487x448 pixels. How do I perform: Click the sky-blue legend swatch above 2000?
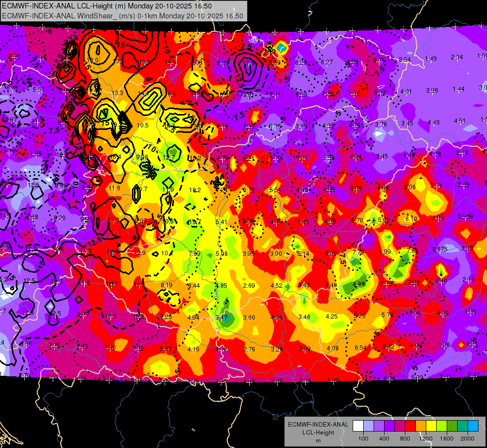coord(473,426)
